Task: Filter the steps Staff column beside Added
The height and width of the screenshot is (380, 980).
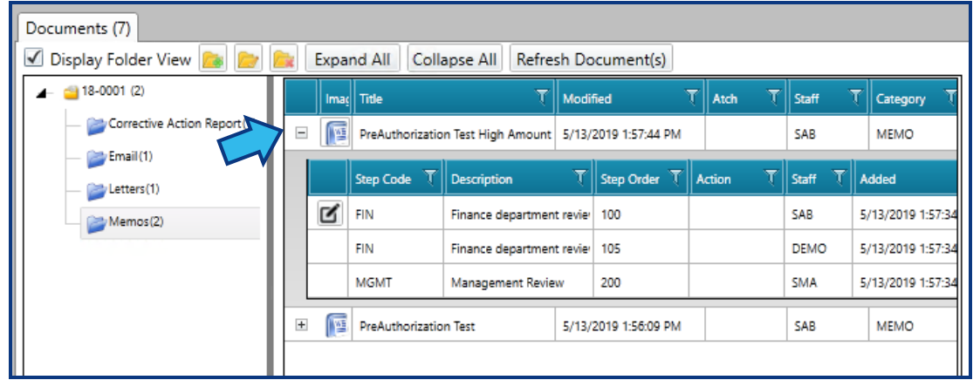Action: pyautogui.click(x=840, y=179)
